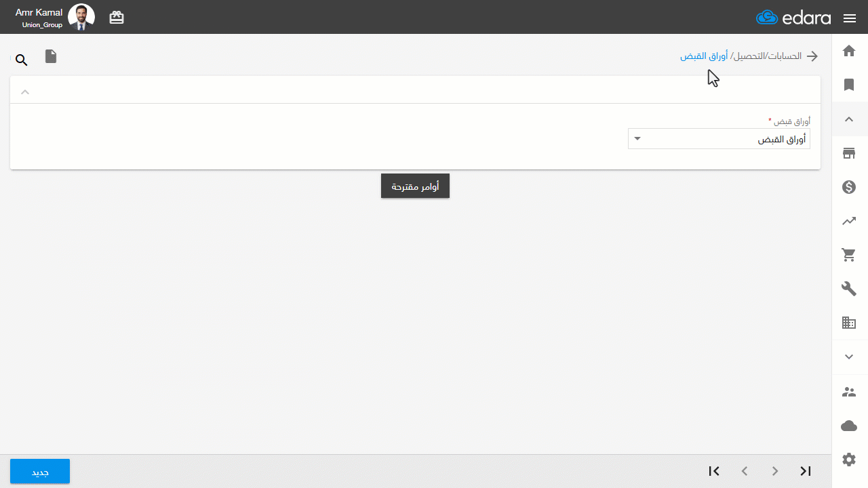Screen dimensions: 868x488
Task: Open the gift box icon
Action: coord(117,18)
